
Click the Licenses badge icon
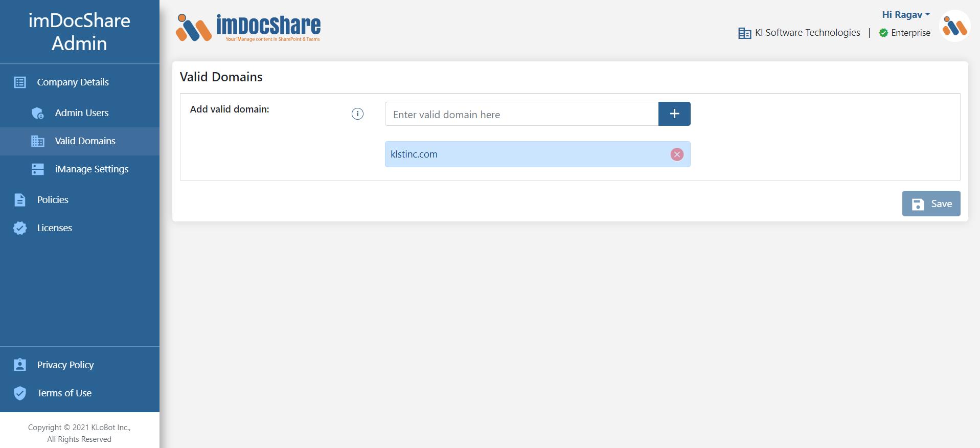coord(20,228)
